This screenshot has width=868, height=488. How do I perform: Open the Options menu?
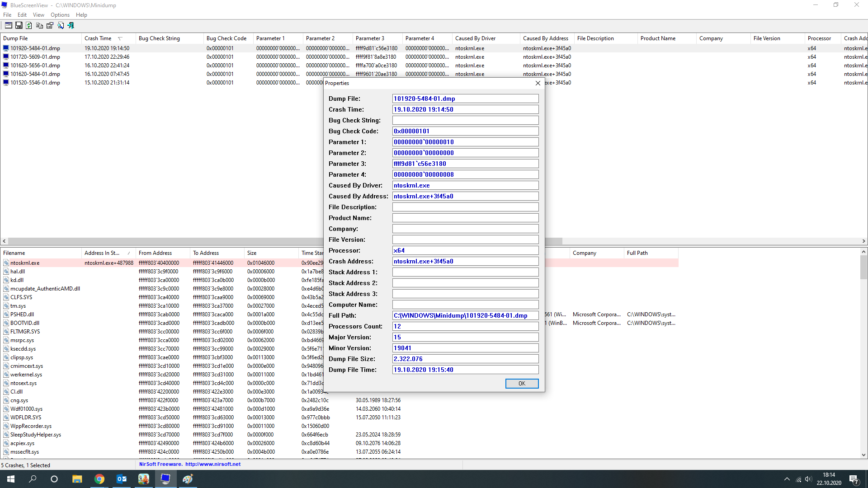[60, 15]
